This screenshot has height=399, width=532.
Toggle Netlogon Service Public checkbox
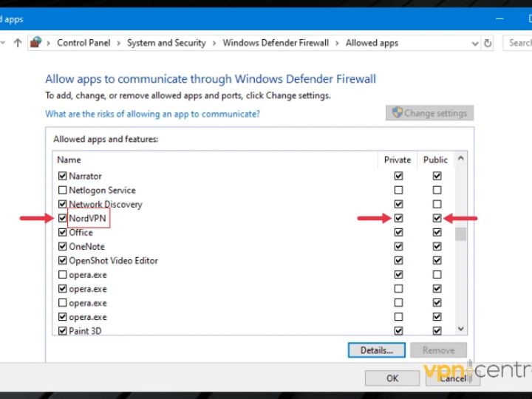coord(437,190)
